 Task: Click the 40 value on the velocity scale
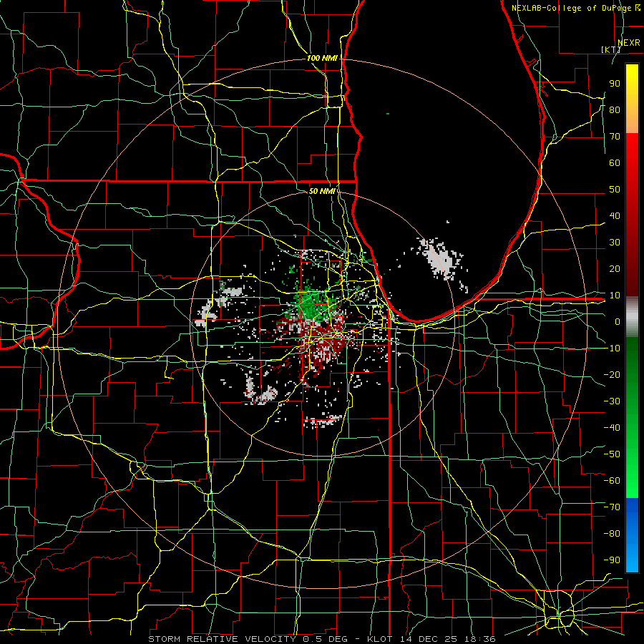click(x=615, y=216)
